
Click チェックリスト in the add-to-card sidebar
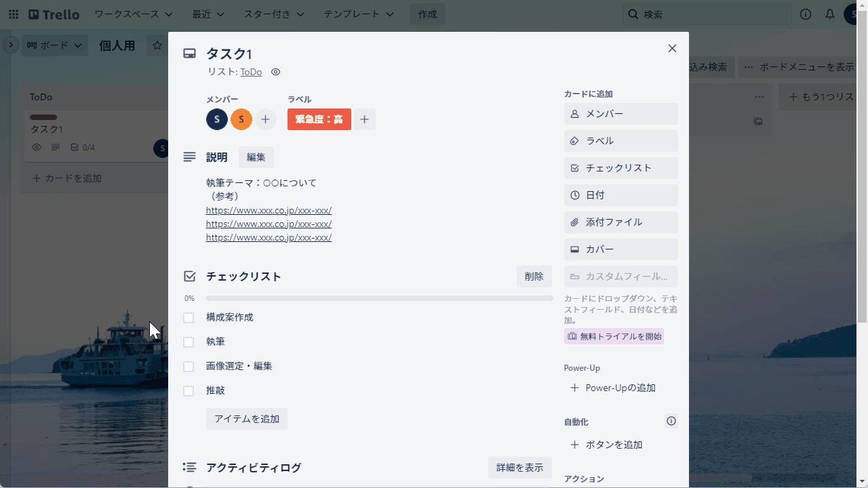coord(621,168)
